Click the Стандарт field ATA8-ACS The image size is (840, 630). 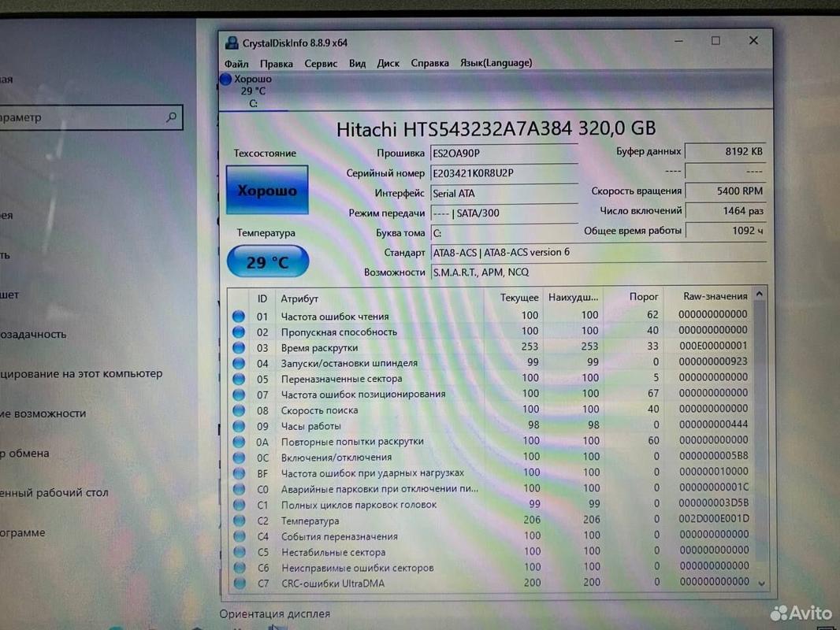pyautogui.click(x=598, y=252)
